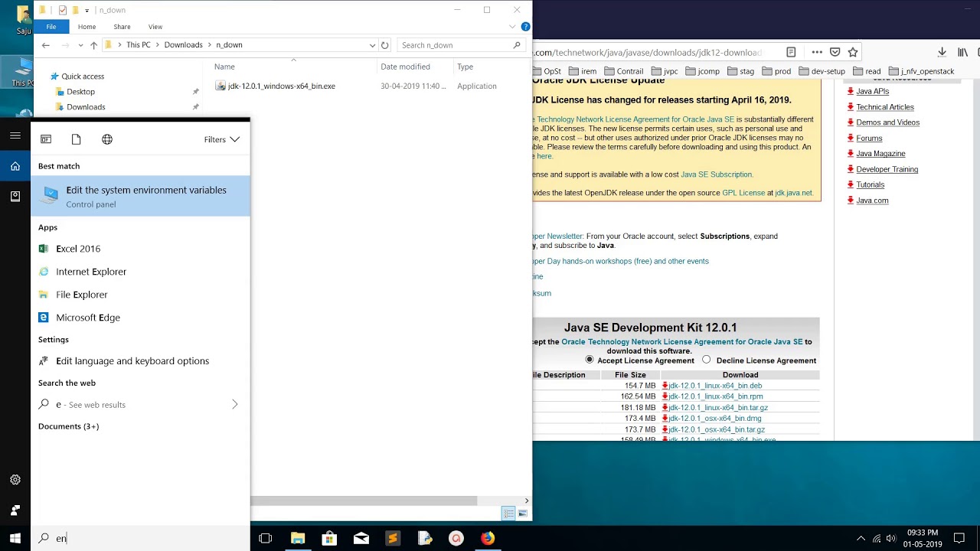Go up one folder level in File Explorer
The image size is (980, 551).
(x=93, y=45)
